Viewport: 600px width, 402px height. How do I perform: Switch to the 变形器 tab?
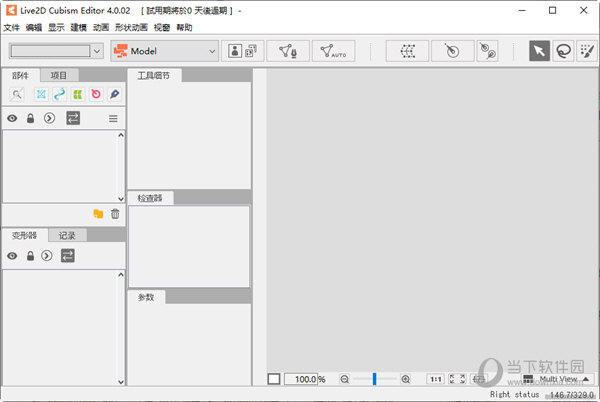click(x=24, y=235)
